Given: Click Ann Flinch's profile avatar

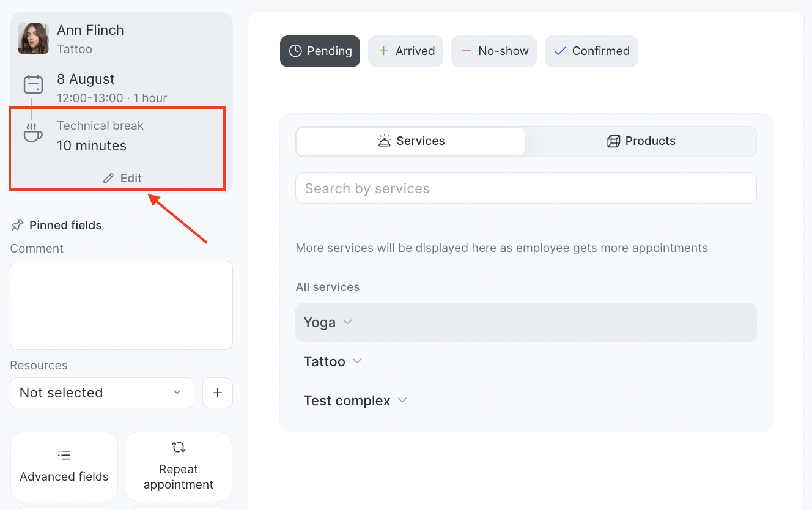Looking at the screenshot, I should click(33, 39).
